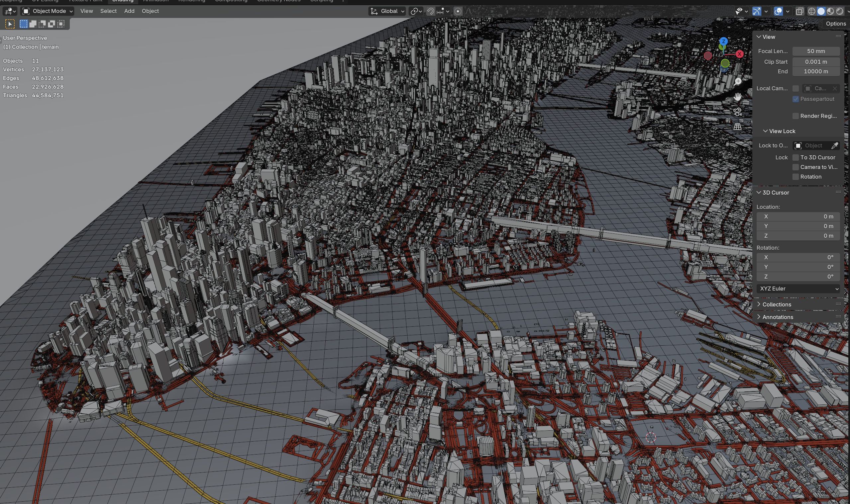Switch to wireframe viewport shading
The height and width of the screenshot is (504, 850).
pos(811,11)
